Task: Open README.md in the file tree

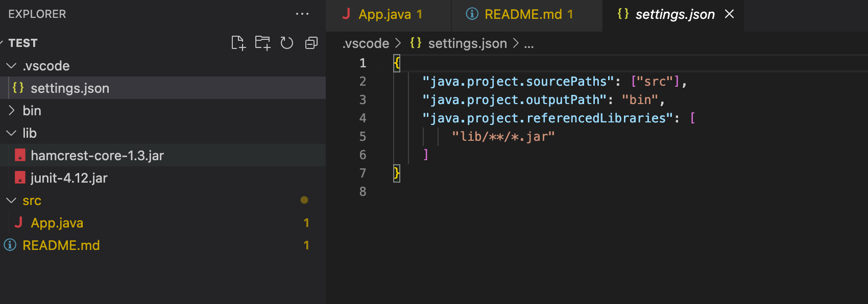Action: (163, 245)
